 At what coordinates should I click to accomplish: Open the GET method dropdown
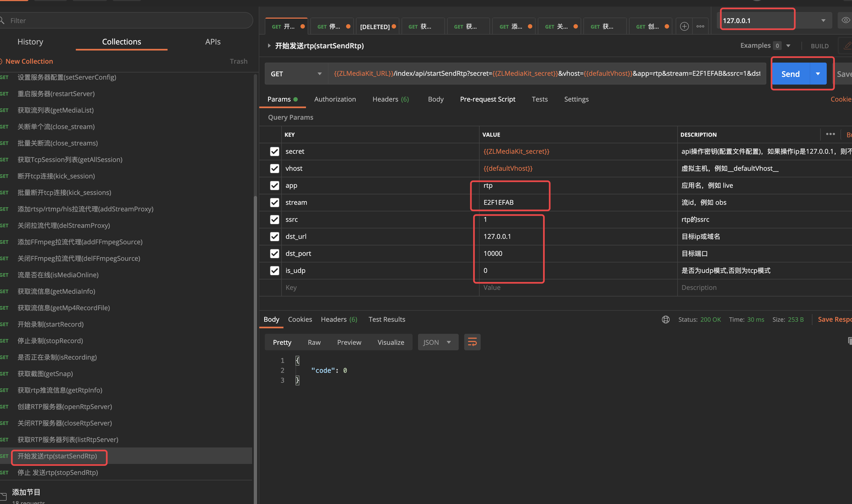coord(296,74)
